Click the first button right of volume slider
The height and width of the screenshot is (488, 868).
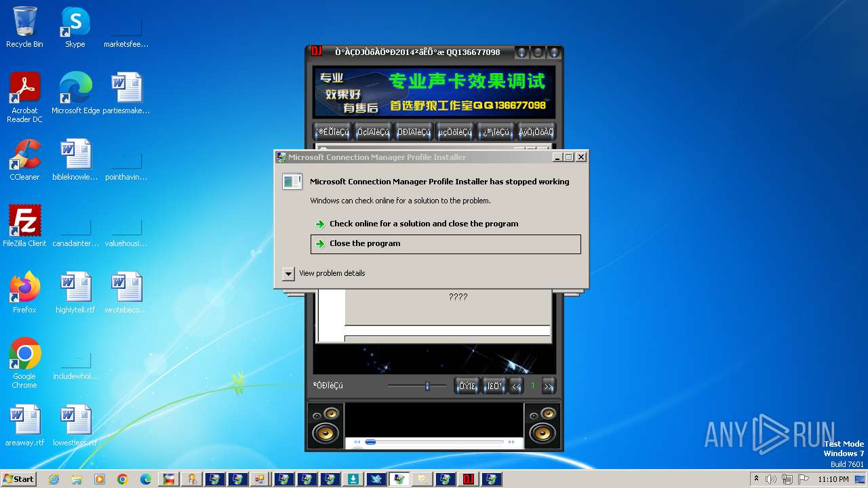(x=467, y=386)
